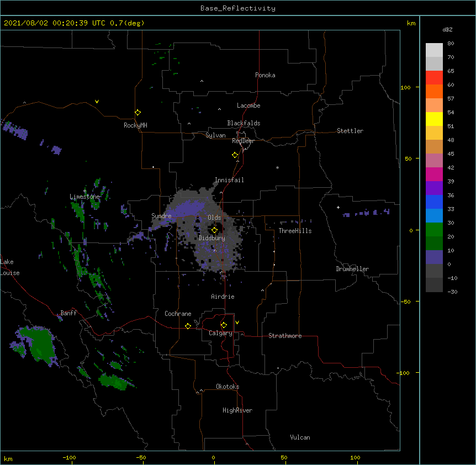Click the bright green 20–30 dBZ swatch
This screenshot has height=465, width=476.
434,230
